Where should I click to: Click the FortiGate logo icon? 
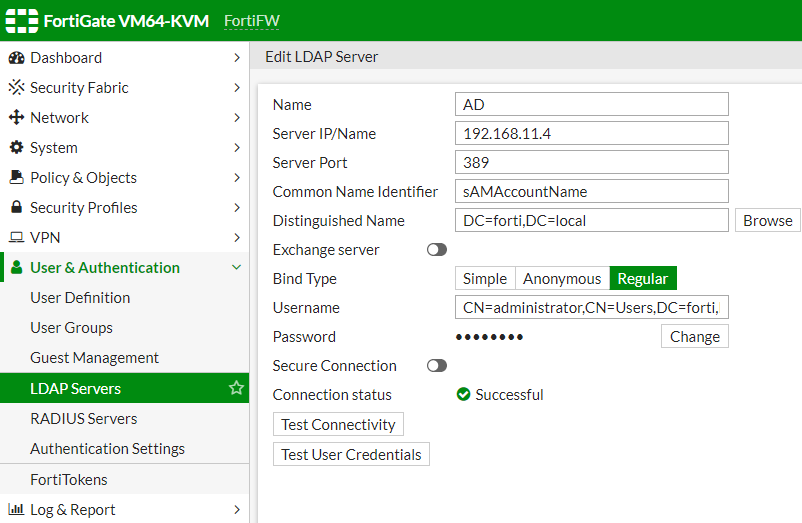(x=21, y=21)
